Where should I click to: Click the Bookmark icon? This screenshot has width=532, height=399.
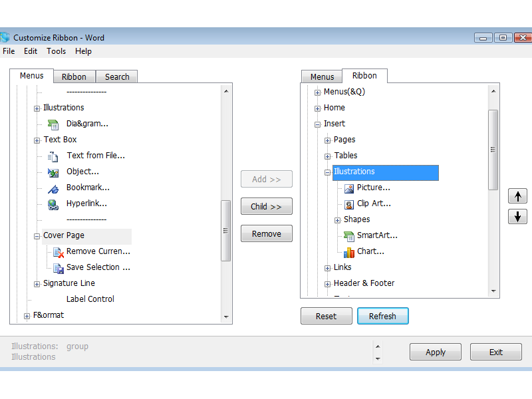54,188
